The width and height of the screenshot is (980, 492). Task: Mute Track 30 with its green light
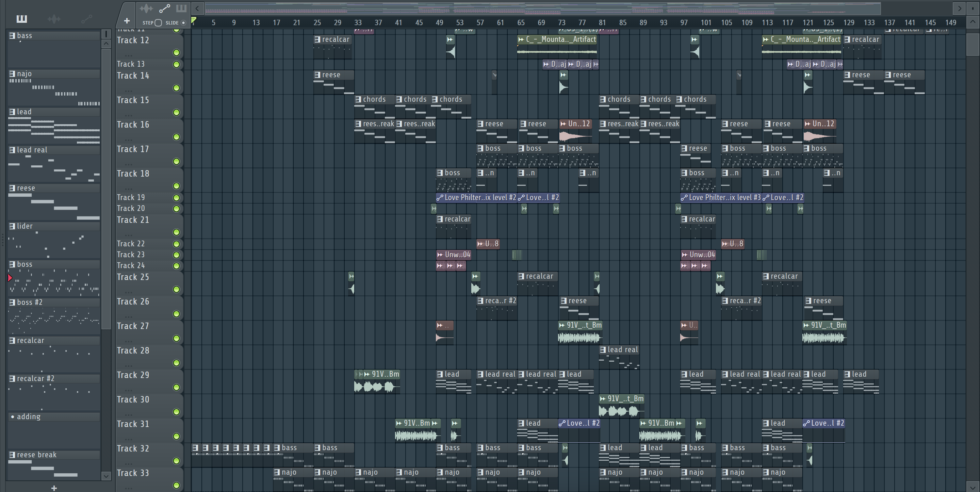176,412
